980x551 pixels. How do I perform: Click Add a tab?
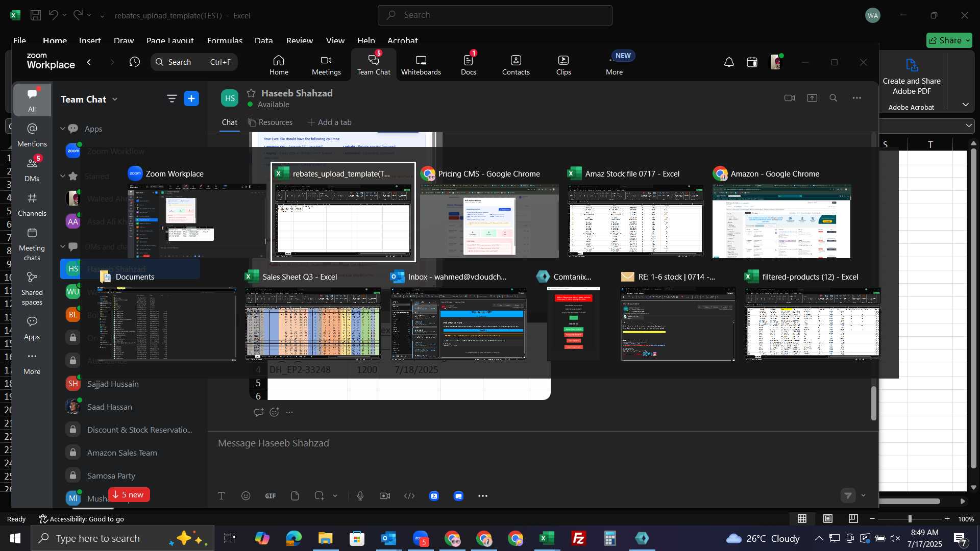point(329,122)
